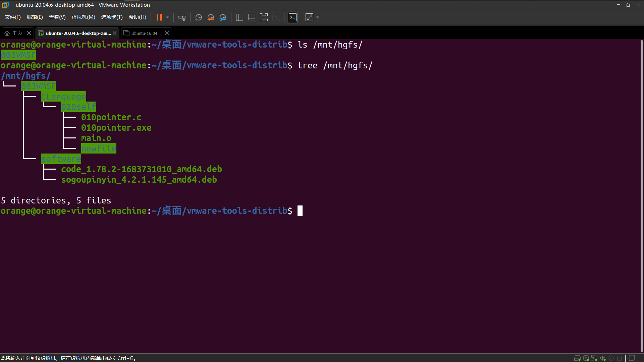Close the Ubuntu-16.04 tab
The width and height of the screenshot is (644, 362).
pyautogui.click(x=167, y=33)
